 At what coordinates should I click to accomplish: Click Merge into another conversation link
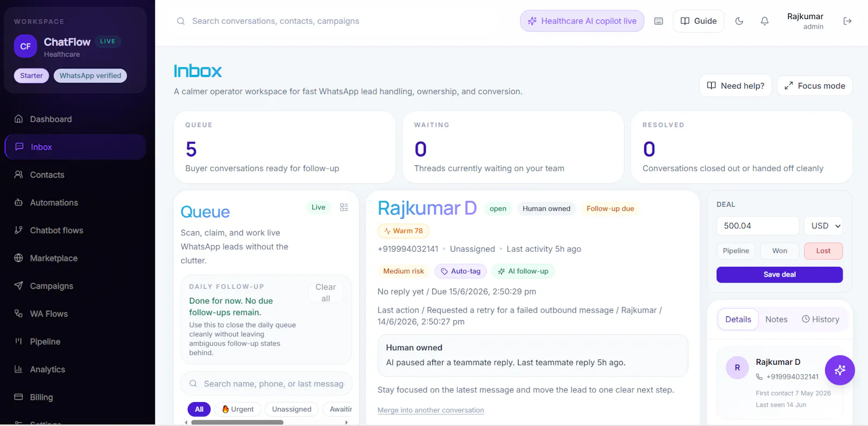click(431, 410)
